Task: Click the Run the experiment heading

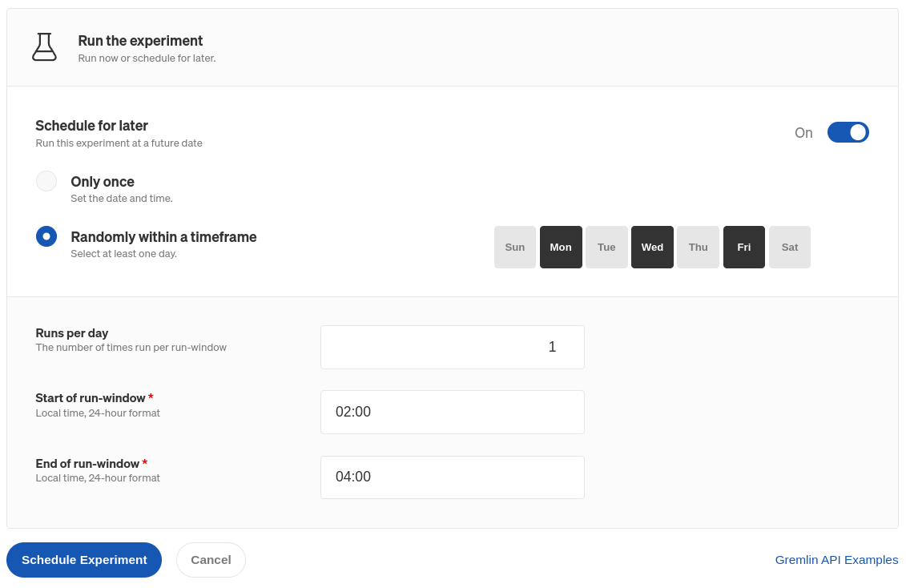Action: pos(140,41)
